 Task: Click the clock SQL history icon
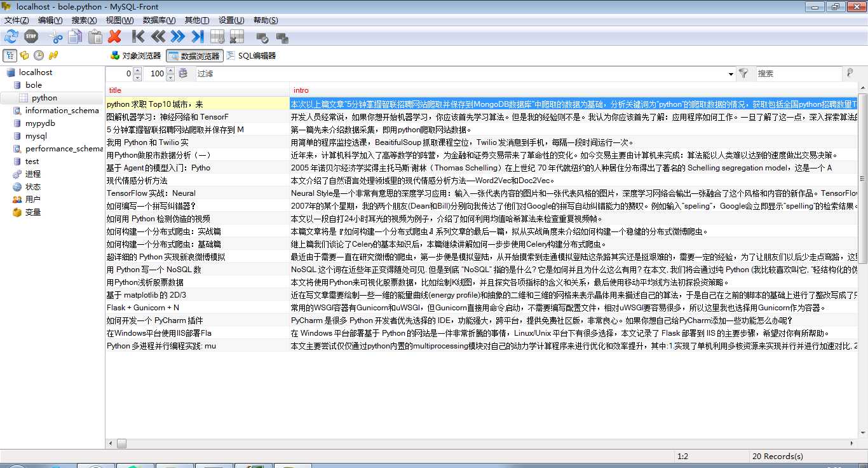[x=39, y=55]
